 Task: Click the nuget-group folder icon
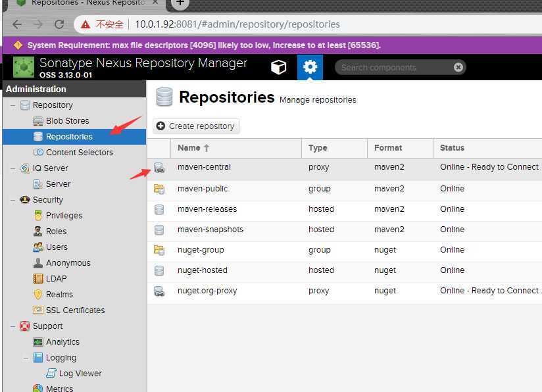[159, 250]
